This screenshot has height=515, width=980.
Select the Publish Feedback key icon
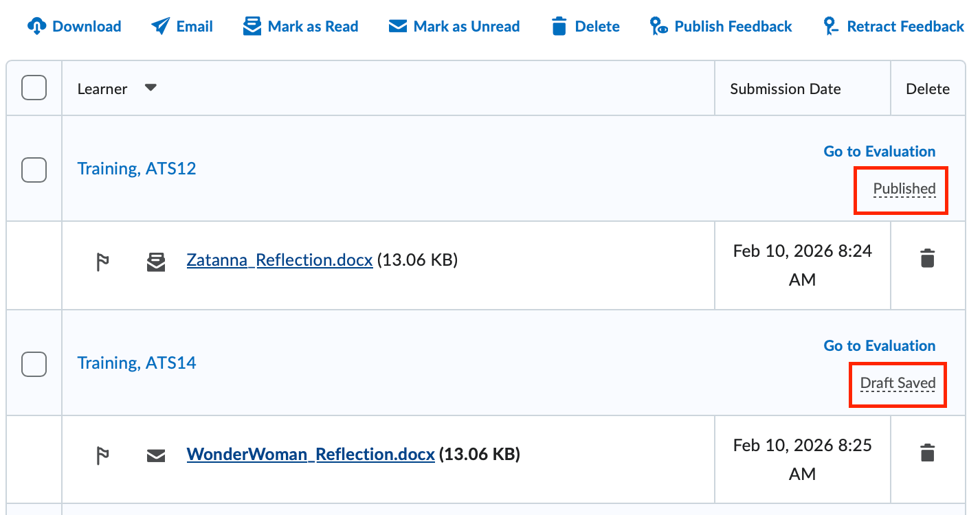[x=660, y=26]
